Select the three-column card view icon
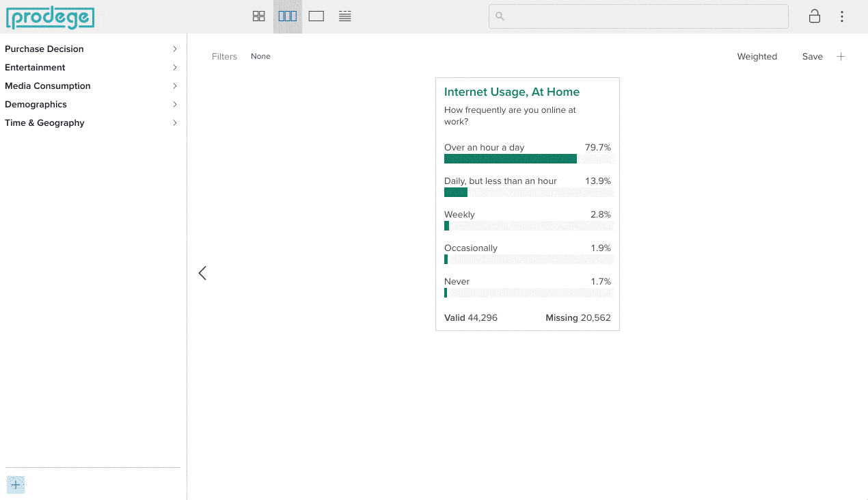This screenshot has width=868, height=500. tap(287, 16)
